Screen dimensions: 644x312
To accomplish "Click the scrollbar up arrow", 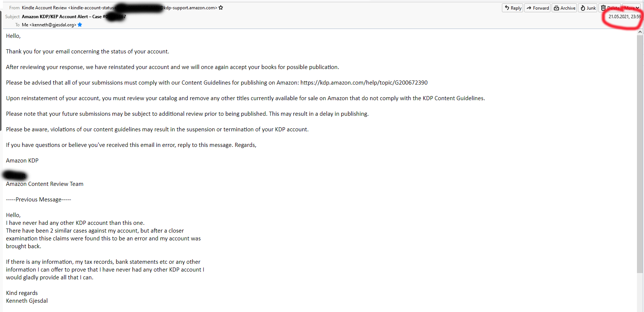I will point(640,32).
